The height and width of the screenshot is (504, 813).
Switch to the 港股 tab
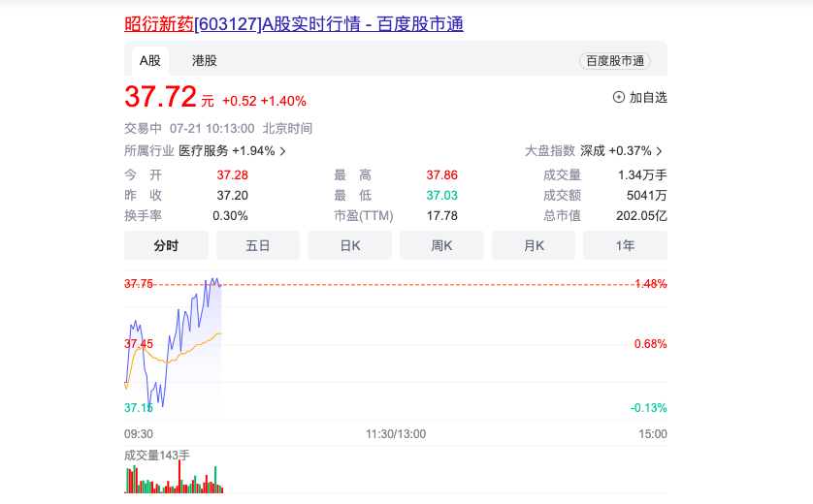205,61
